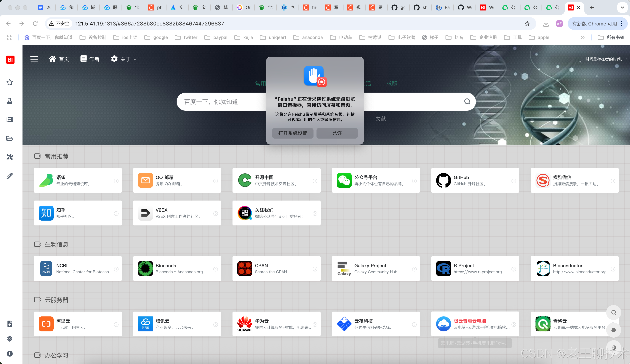This screenshot has height=364, width=630.
Task: Open Chrome downloads icon
Action: pyautogui.click(x=546, y=23)
